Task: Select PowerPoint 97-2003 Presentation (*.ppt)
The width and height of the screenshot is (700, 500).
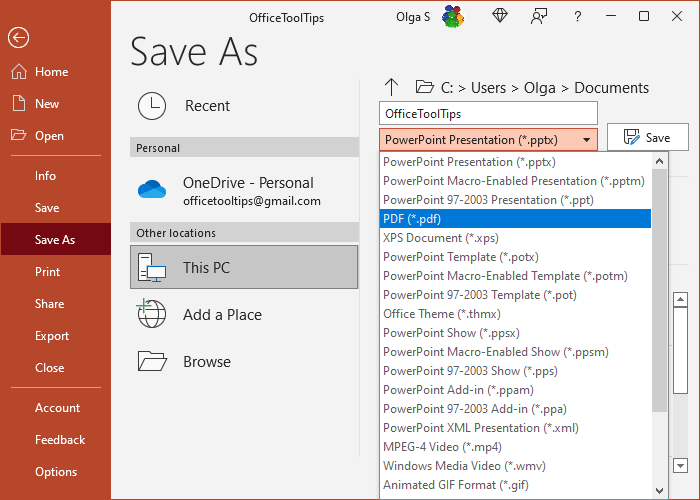Action: [515, 200]
